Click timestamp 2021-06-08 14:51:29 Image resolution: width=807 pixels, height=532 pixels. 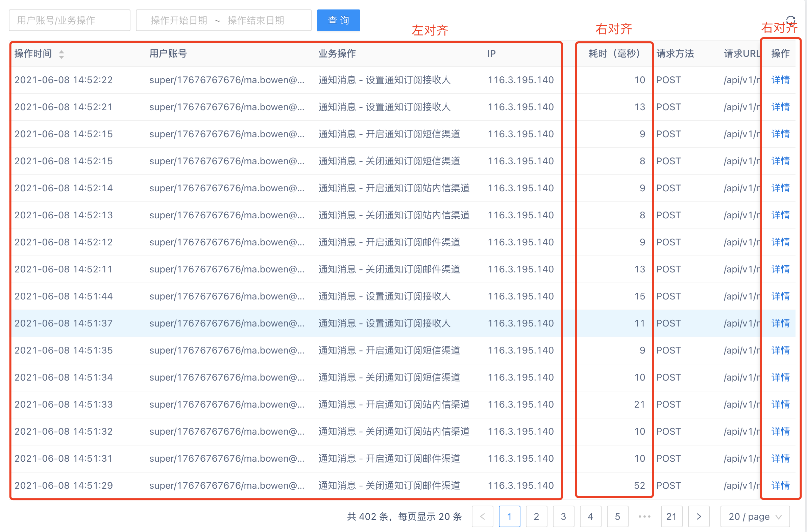tap(64, 485)
